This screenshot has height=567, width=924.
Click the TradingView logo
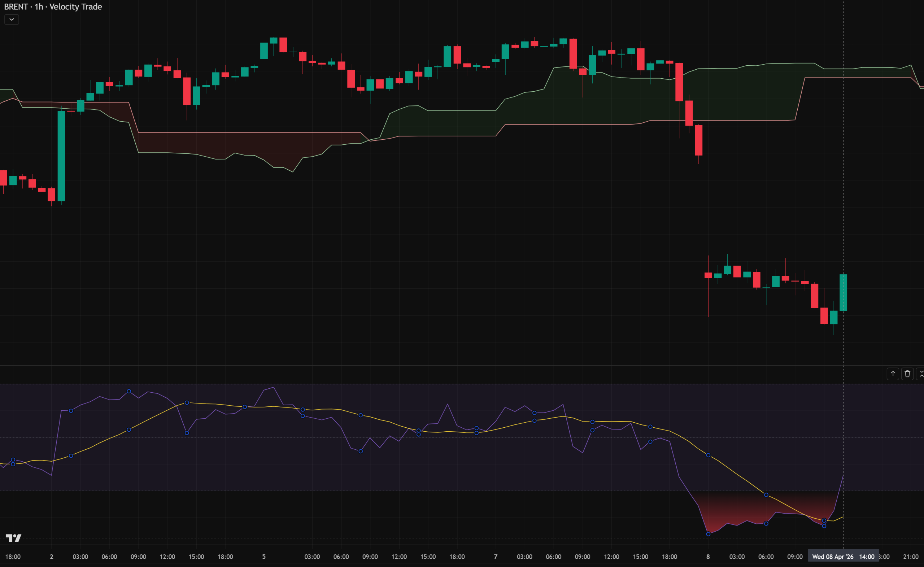[x=13, y=538]
